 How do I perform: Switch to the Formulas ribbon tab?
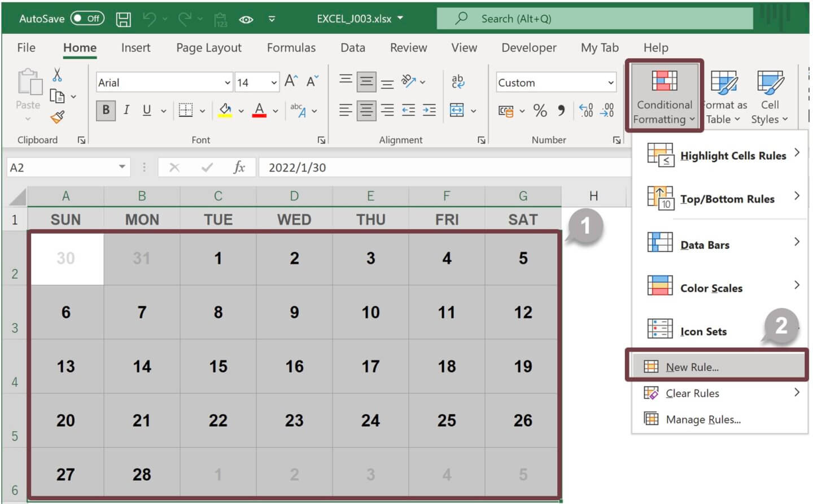[291, 47]
